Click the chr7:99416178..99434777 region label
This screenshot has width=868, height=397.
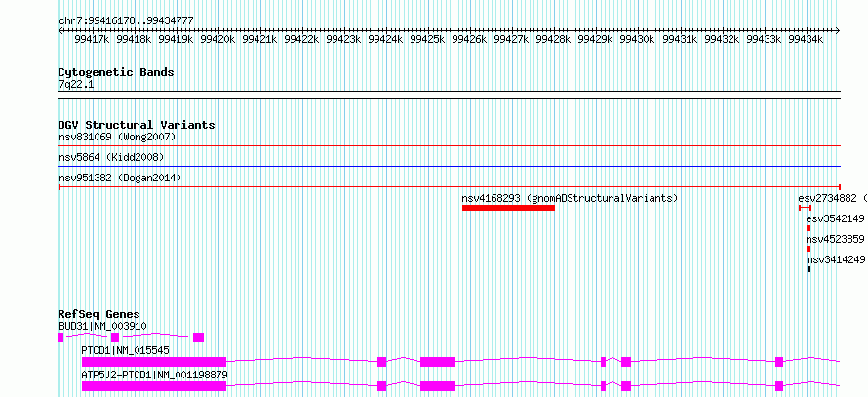[x=126, y=20]
